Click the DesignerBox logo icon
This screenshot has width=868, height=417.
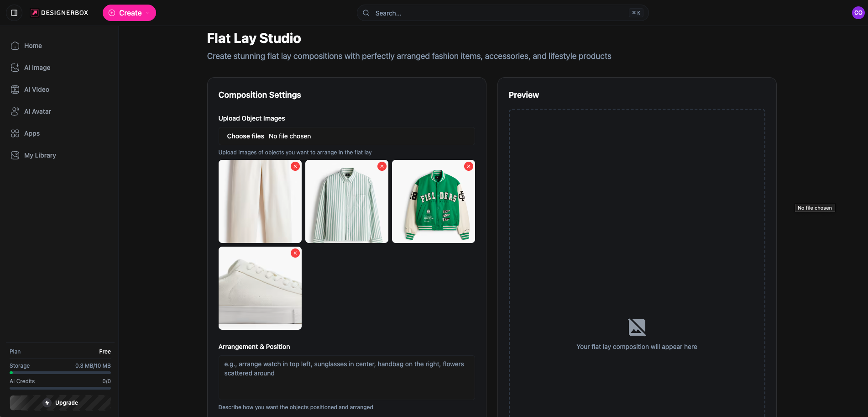[x=34, y=13]
